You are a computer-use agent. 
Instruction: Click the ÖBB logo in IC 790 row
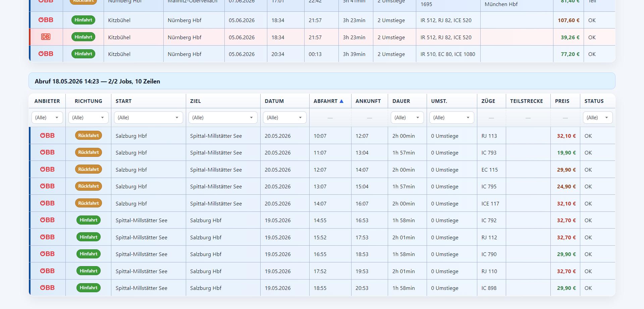click(47, 254)
